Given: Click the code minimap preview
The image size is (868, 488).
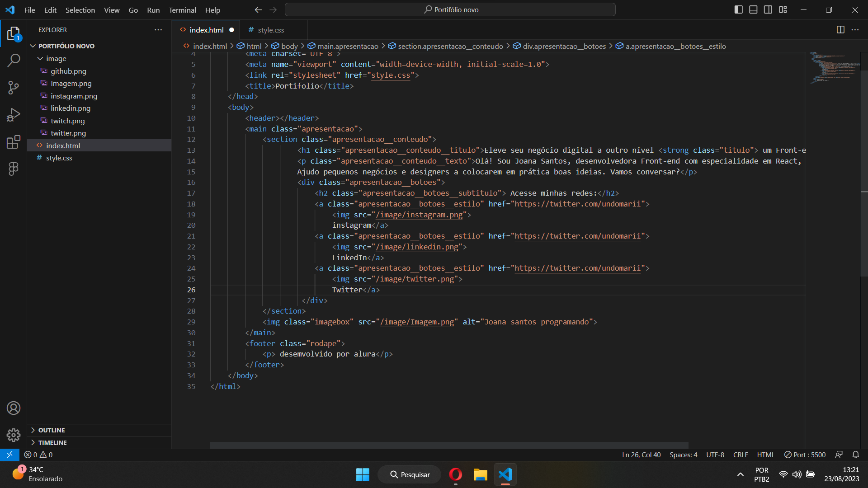Looking at the screenshot, I should pyautogui.click(x=834, y=68).
